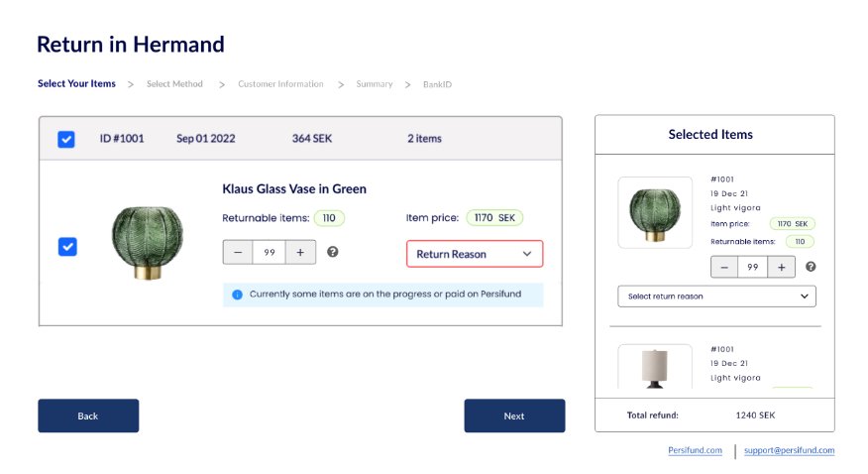Click the green vase product image
This screenshot has height=474, width=868.
[147, 241]
